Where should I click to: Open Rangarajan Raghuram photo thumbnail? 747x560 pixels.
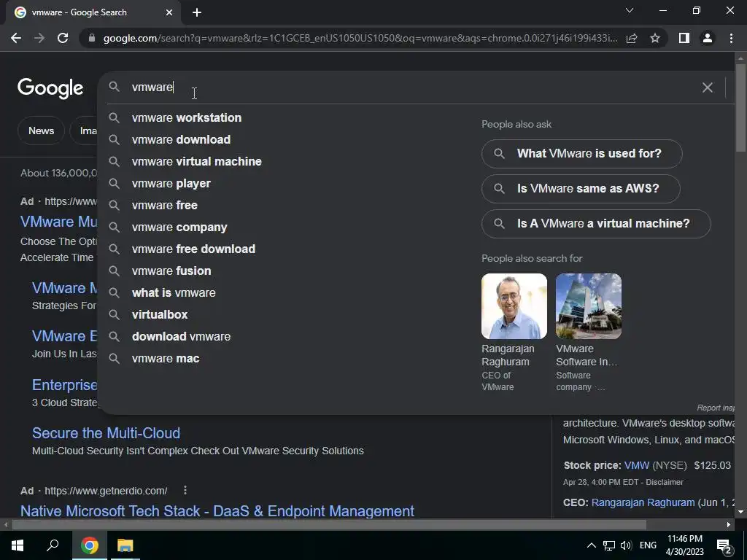(x=514, y=306)
